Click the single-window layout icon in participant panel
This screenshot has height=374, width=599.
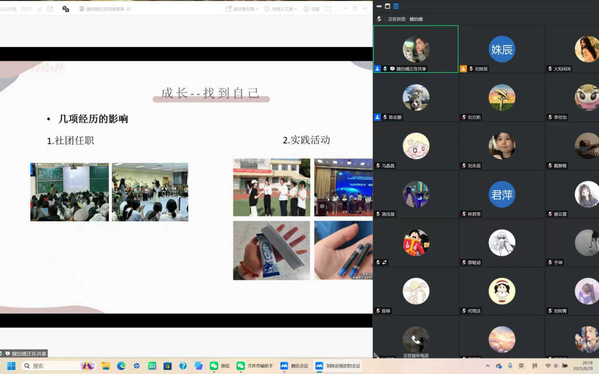[387, 6]
